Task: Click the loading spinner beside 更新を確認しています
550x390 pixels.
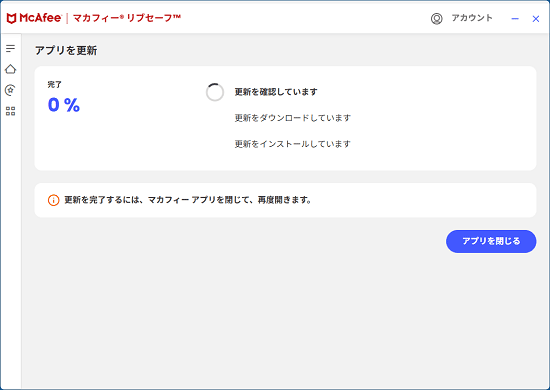Action: (215, 92)
